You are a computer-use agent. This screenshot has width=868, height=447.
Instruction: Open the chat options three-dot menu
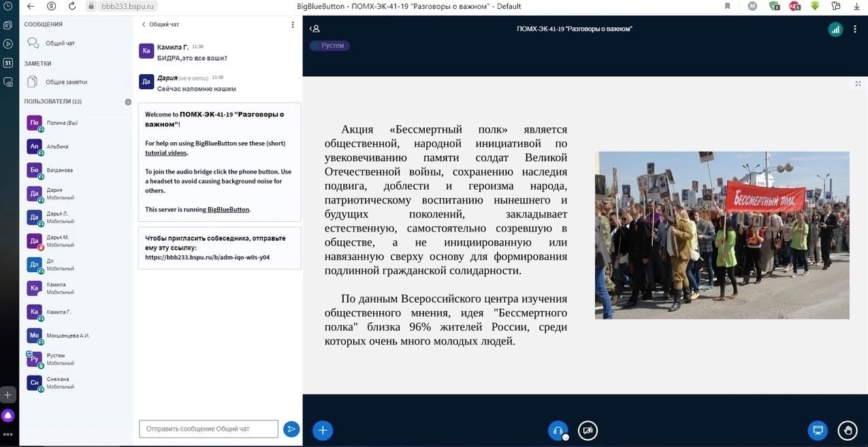[x=293, y=24]
